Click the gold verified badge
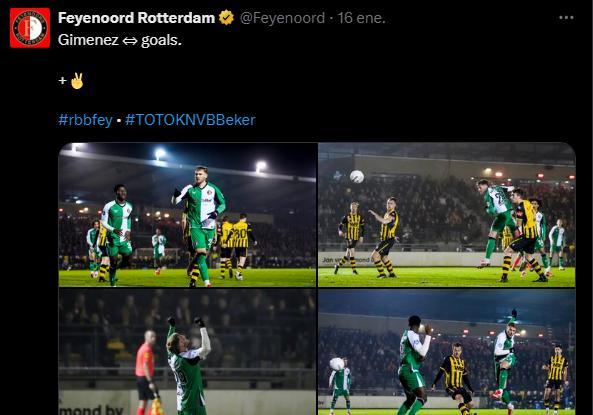Image resolution: width=593 pixels, height=415 pixels. [227, 18]
